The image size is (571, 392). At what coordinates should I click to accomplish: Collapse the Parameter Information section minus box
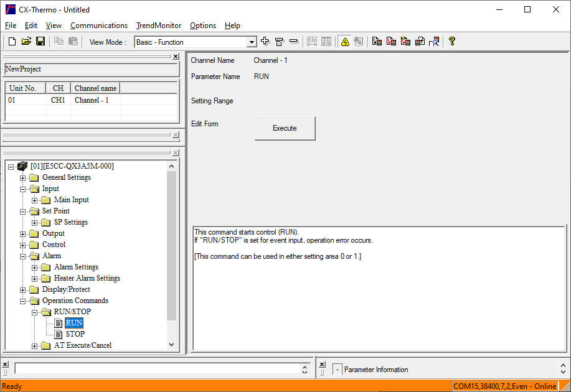click(337, 370)
